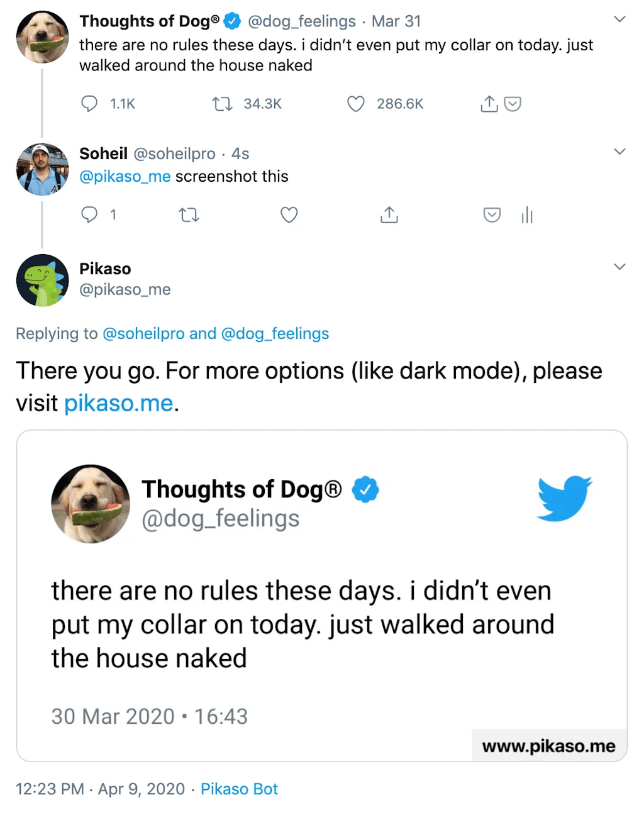The width and height of the screenshot is (644, 815).
Task: View analytics for Soheil's reply
Action: pyautogui.click(x=526, y=214)
